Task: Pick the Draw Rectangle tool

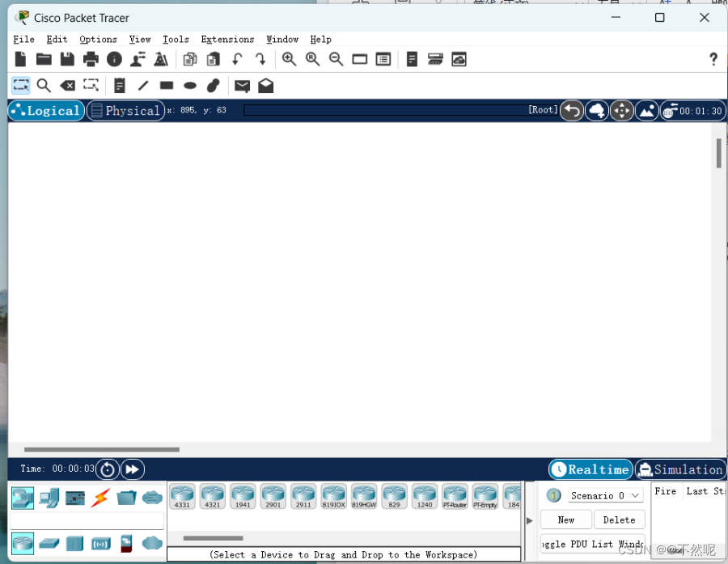Action: tap(166, 86)
